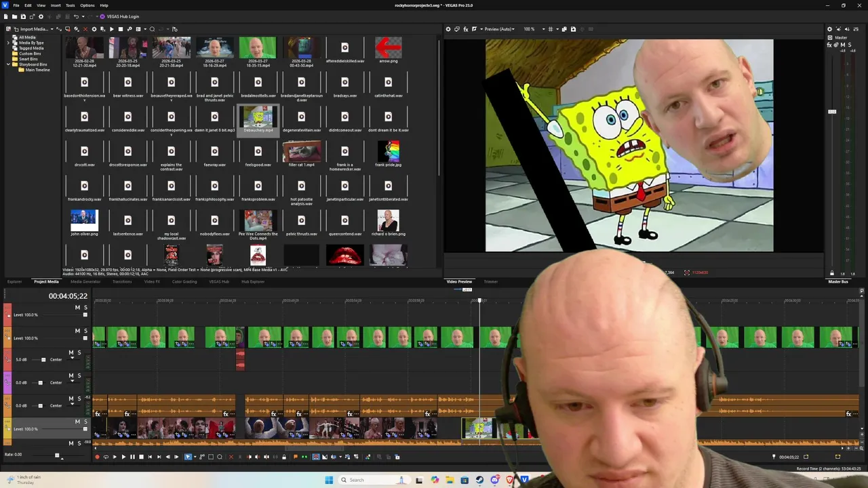Click the Play button in transport bar
868x488 pixels.
[123, 457]
